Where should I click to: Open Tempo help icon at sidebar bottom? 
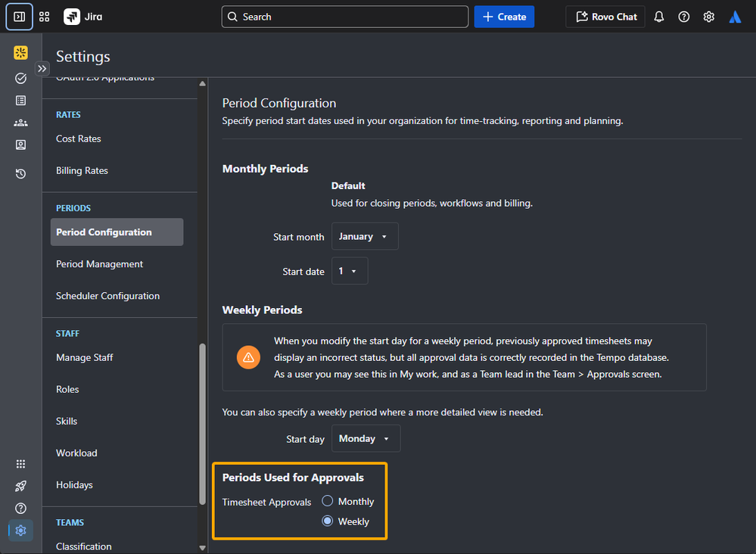(20, 508)
